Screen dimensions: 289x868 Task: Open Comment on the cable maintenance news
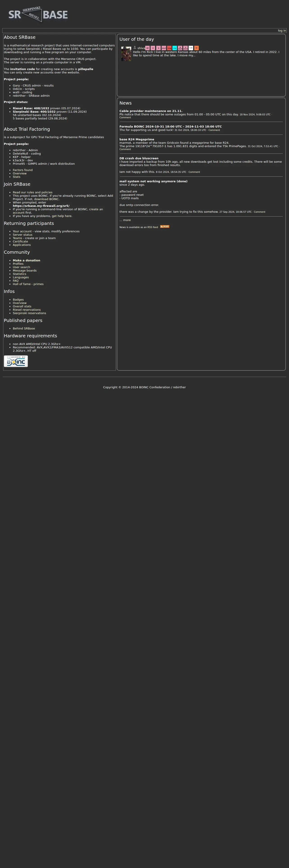coord(125,118)
